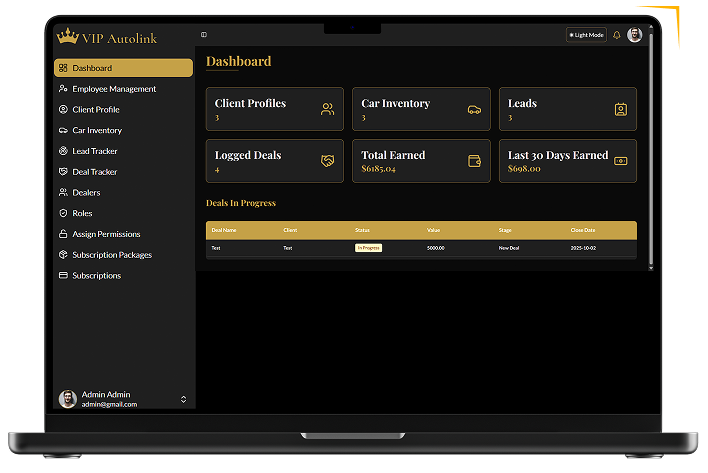Open Assign Permissions in sidebar
This screenshot has height=473, width=708.
tap(105, 234)
